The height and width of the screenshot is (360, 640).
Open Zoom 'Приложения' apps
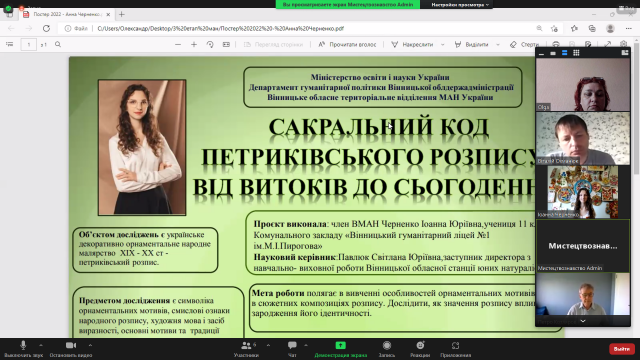(456, 349)
